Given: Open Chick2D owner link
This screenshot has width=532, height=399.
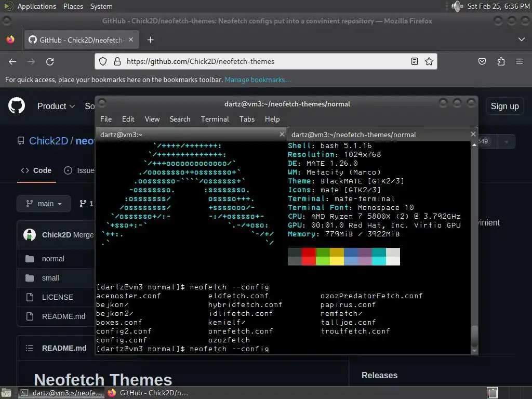Looking at the screenshot, I should point(48,141).
